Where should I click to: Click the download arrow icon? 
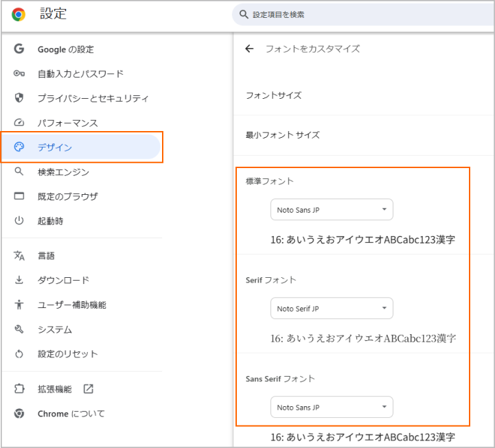click(19, 280)
